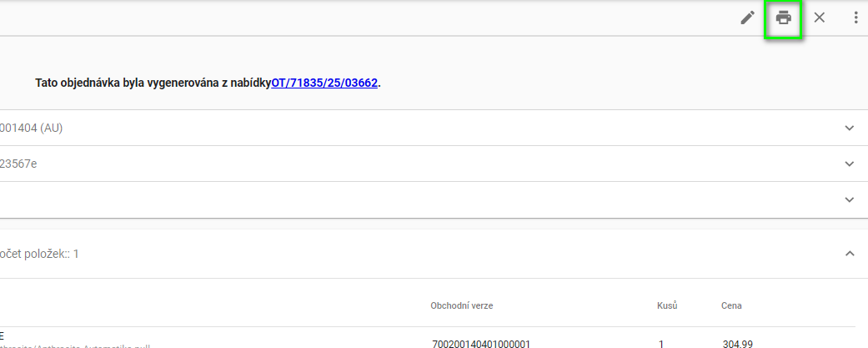This screenshot has height=348, width=868.
Task: Collapse the Počet položek section chevron
Action: [850, 253]
